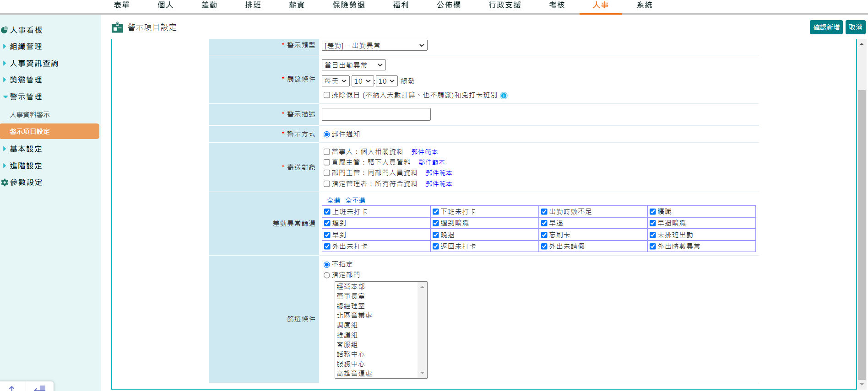
Task: Uncheck the 上班未打卡 checkbox
Action: [327, 212]
